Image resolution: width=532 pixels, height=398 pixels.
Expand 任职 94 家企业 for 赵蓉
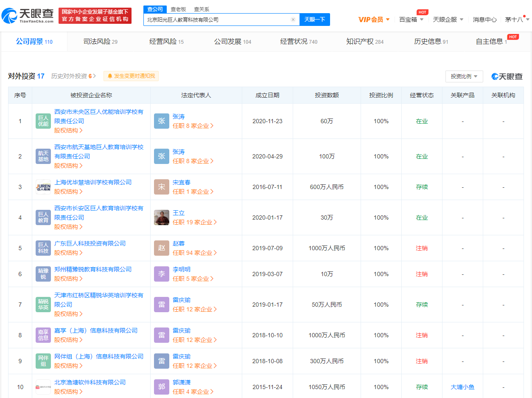[x=195, y=253]
